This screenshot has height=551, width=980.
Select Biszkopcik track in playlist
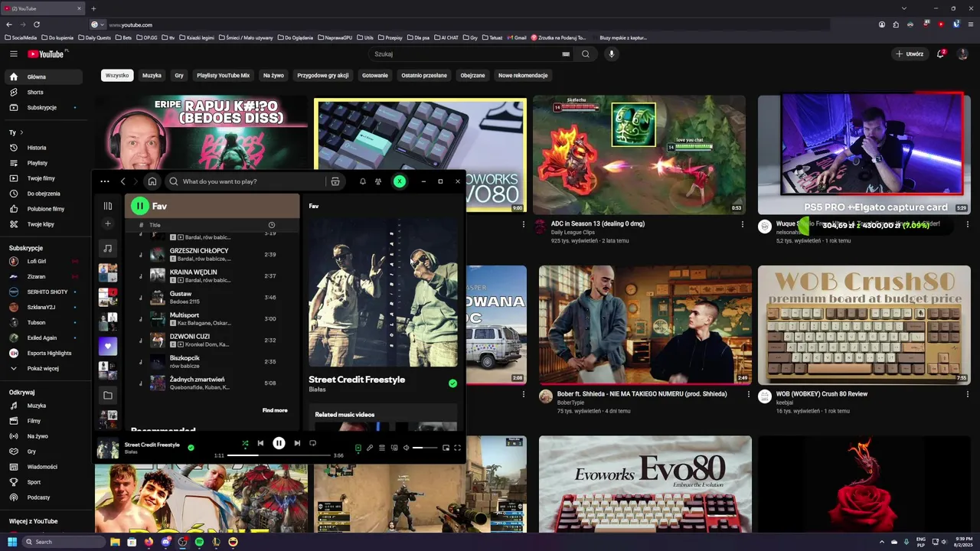[x=211, y=361]
